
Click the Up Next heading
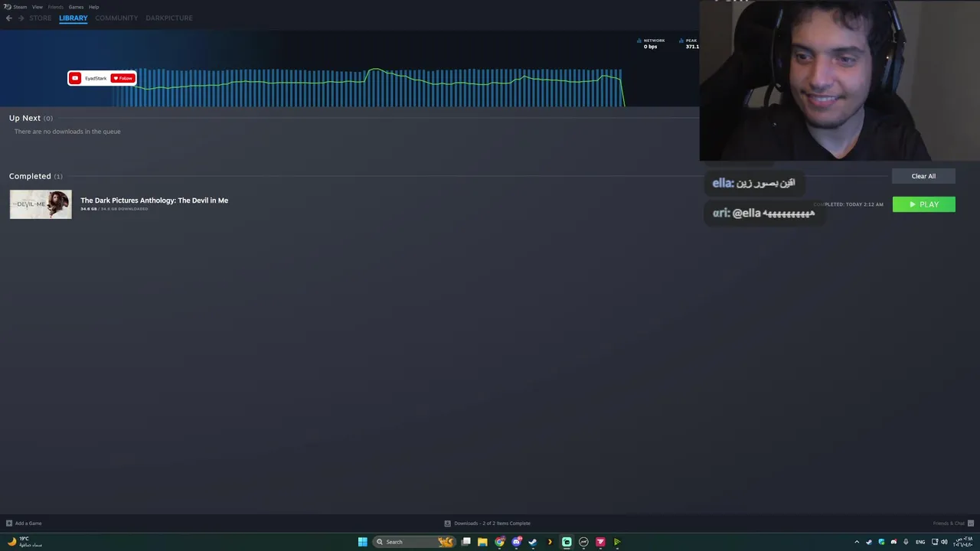pyautogui.click(x=24, y=118)
